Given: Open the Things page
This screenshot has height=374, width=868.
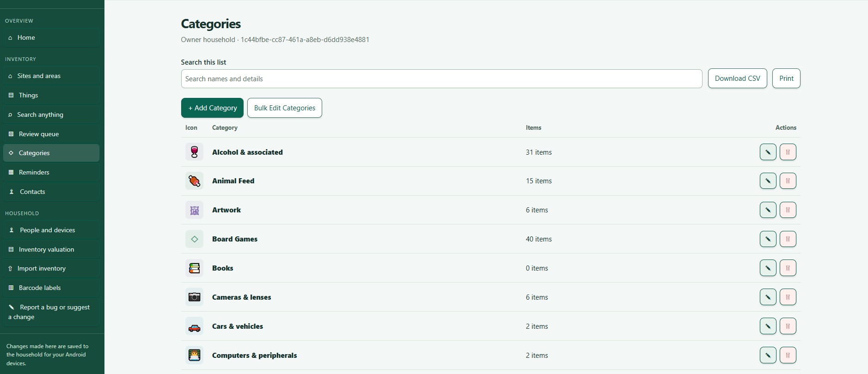Looking at the screenshot, I should point(51,95).
